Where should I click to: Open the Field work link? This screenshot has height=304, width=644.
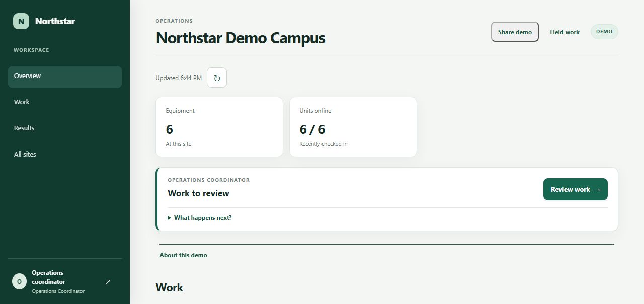click(x=565, y=32)
